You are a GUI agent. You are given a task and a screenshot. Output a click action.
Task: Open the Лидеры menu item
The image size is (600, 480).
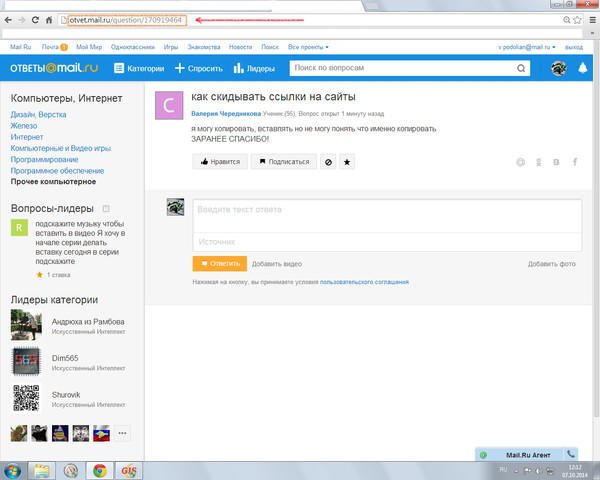[x=254, y=68]
